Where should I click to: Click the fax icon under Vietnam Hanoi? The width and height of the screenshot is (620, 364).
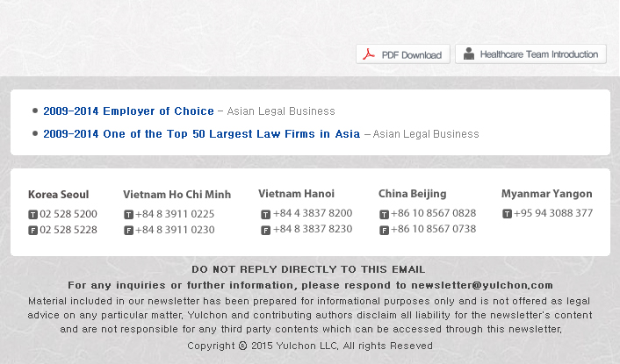(266, 230)
